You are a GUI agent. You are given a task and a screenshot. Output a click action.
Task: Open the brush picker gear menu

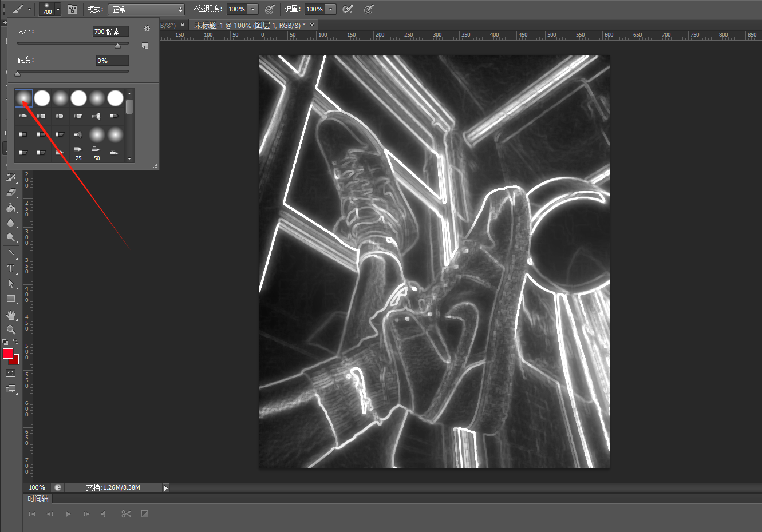(147, 29)
